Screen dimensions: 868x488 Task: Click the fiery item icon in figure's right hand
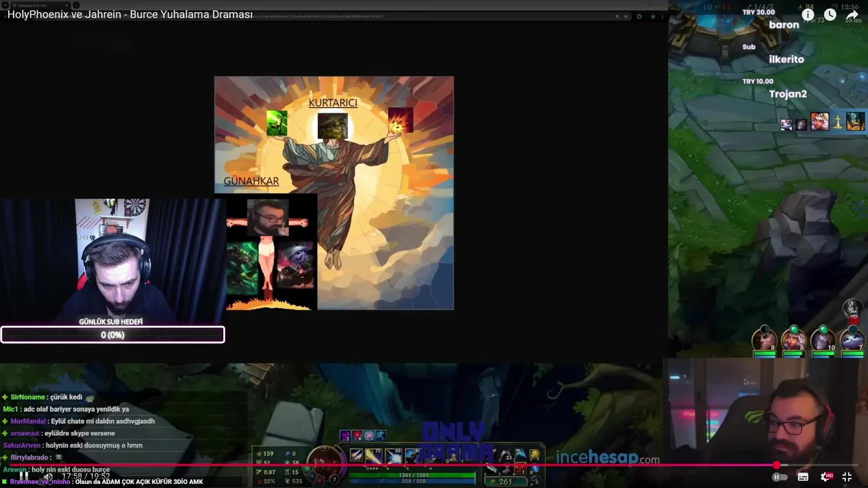(x=401, y=120)
